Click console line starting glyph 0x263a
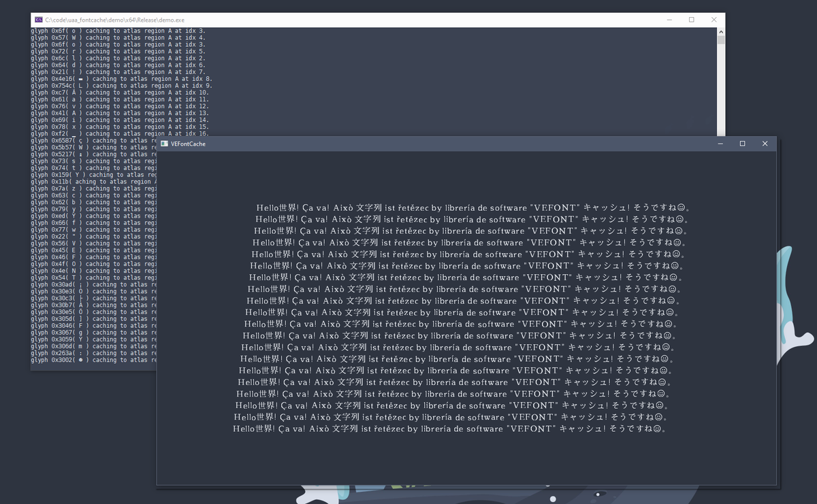This screenshot has height=504, width=817. coord(94,353)
